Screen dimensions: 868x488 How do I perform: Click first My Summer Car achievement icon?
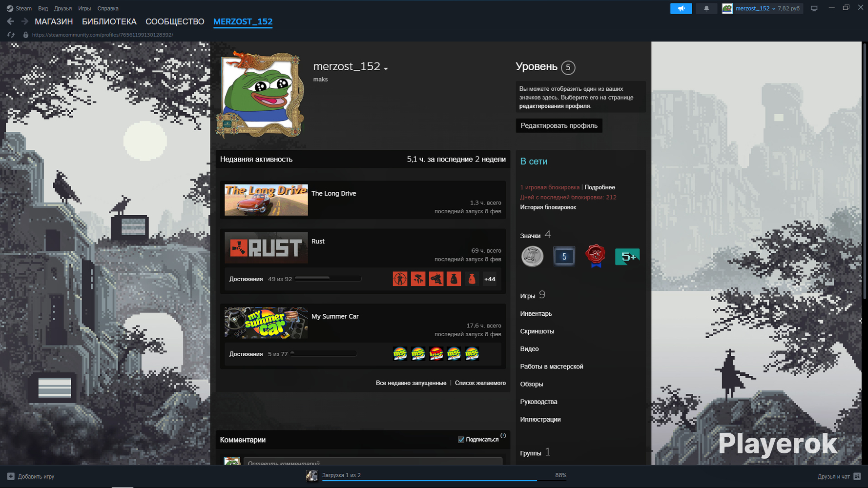click(400, 354)
